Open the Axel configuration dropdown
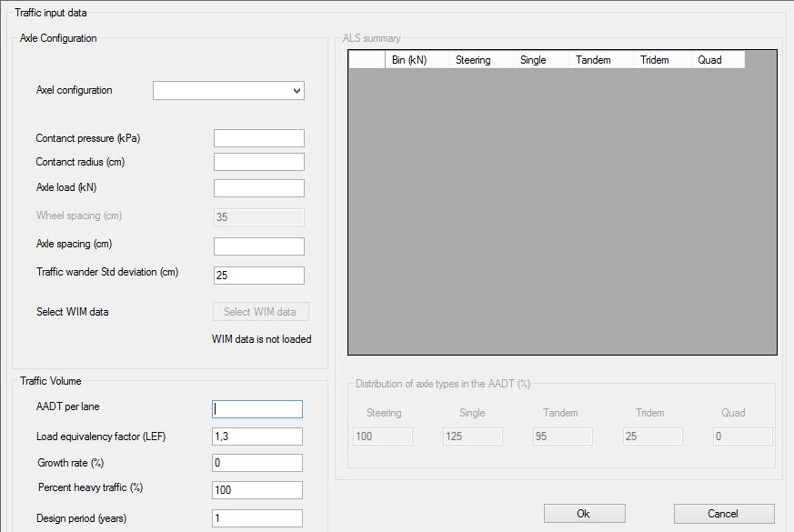This screenshot has height=532, width=794. coord(228,91)
